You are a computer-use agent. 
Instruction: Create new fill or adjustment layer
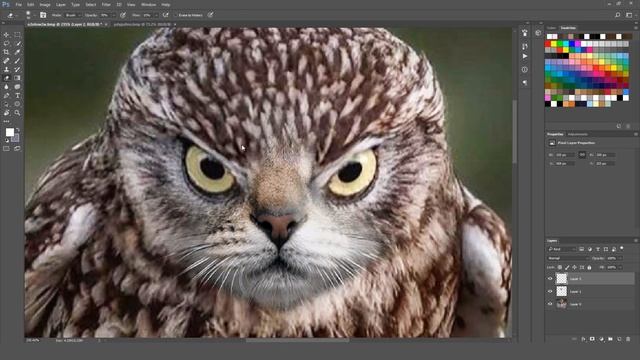pyautogui.click(x=601, y=339)
